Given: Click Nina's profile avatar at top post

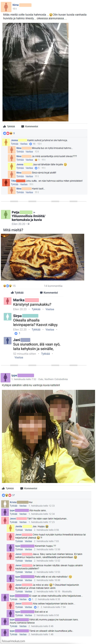Looking at the screenshot, I should tap(6, 7).
